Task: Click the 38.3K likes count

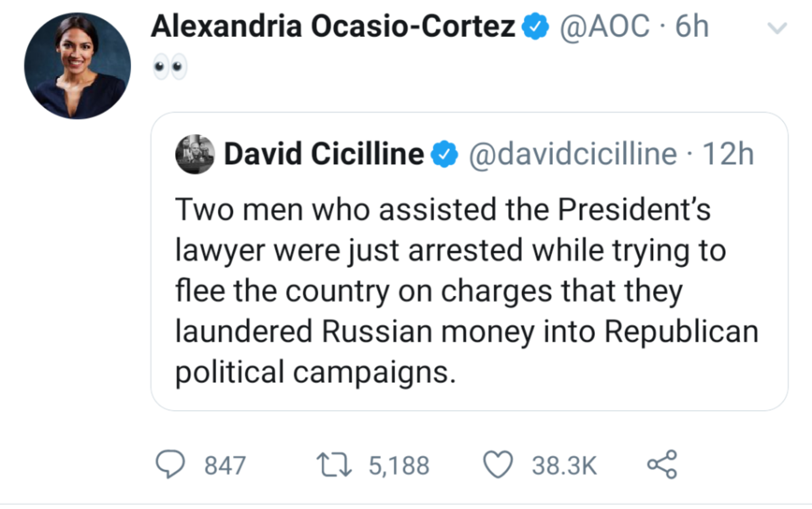Action: [x=564, y=465]
